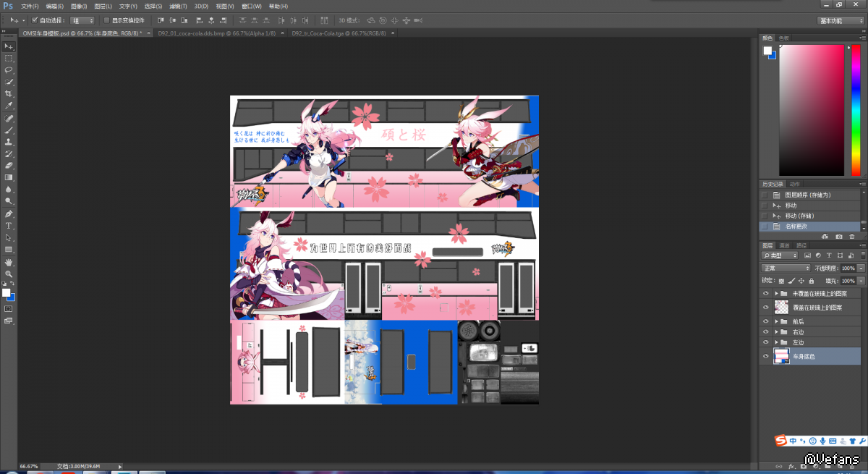
Task: Select the Lasso tool
Action: click(9, 70)
